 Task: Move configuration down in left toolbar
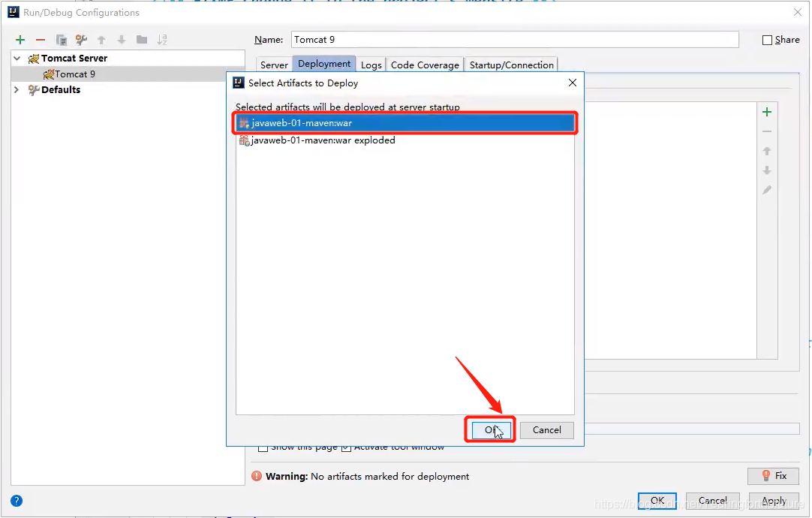coord(121,40)
